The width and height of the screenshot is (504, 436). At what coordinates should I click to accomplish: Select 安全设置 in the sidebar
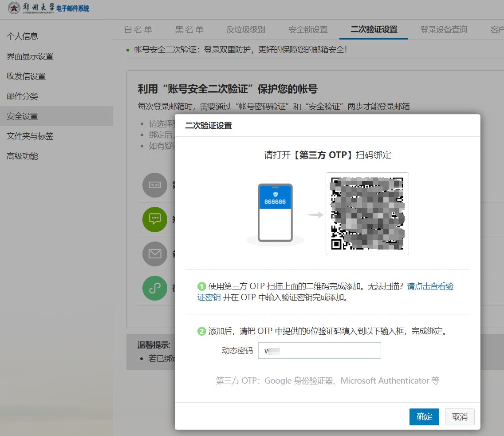pos(56,116)
